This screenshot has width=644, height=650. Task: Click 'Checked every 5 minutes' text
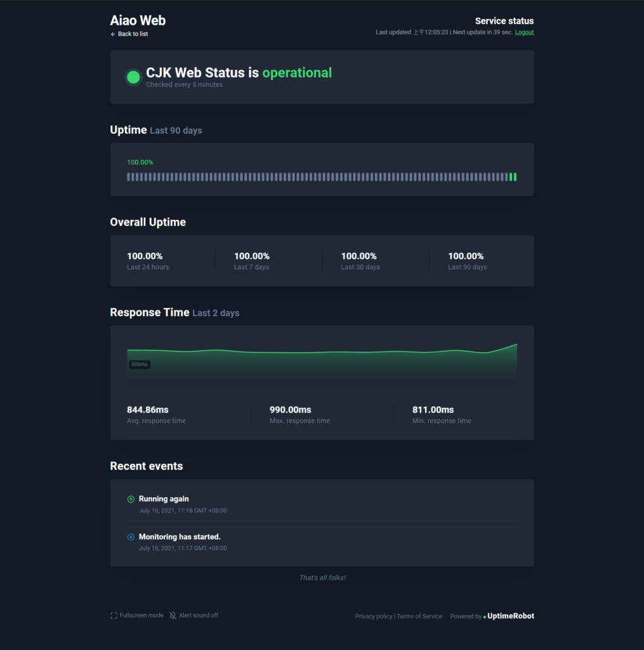point(184,84)
